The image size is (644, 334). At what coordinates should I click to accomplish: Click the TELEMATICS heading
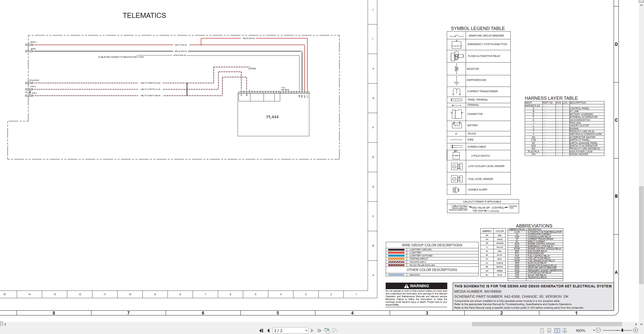click(144, 15)
